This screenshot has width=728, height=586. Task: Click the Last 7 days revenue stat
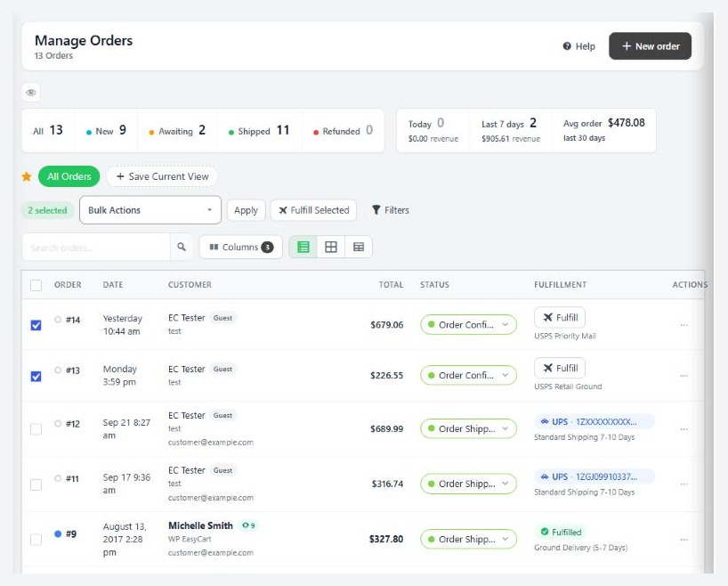coord(511,130)
